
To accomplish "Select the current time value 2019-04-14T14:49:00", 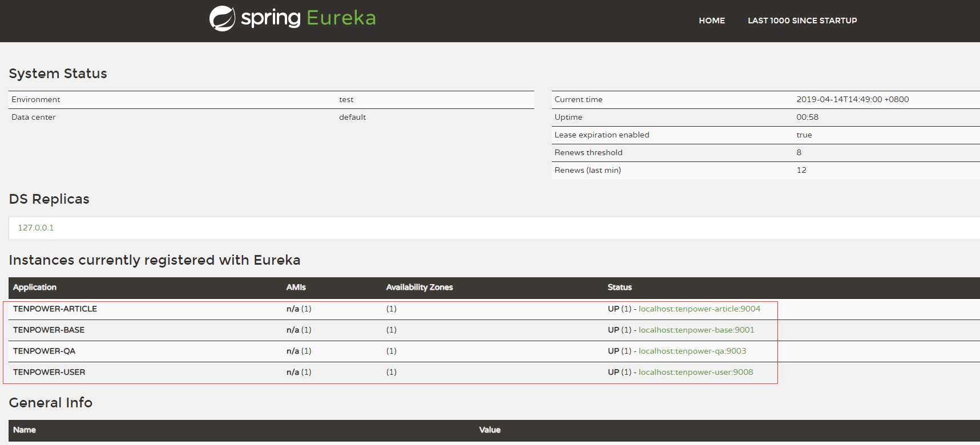I will 853,99.
